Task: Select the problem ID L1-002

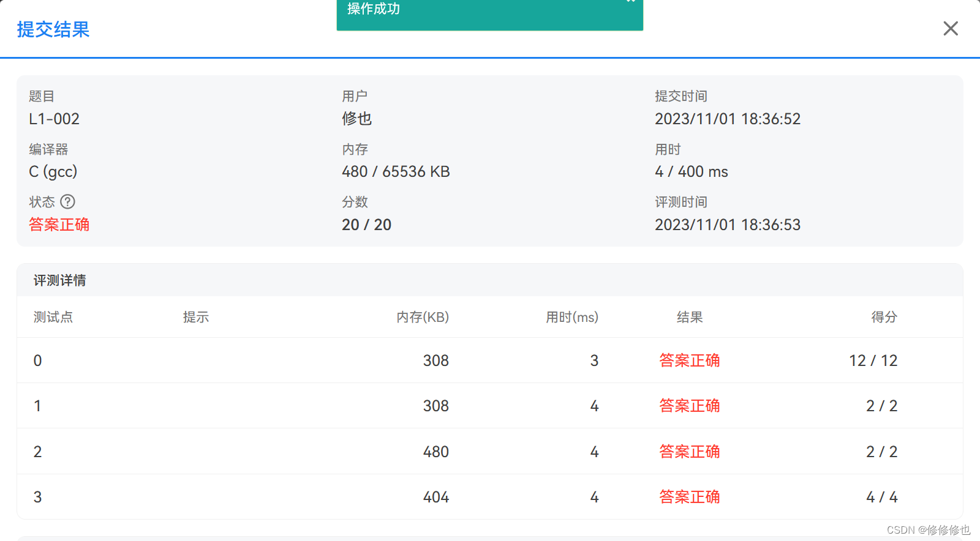Action: point(54,119)
